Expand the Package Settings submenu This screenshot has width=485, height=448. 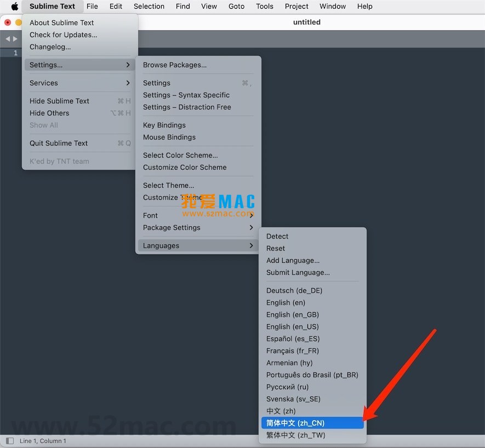point(198,227)
